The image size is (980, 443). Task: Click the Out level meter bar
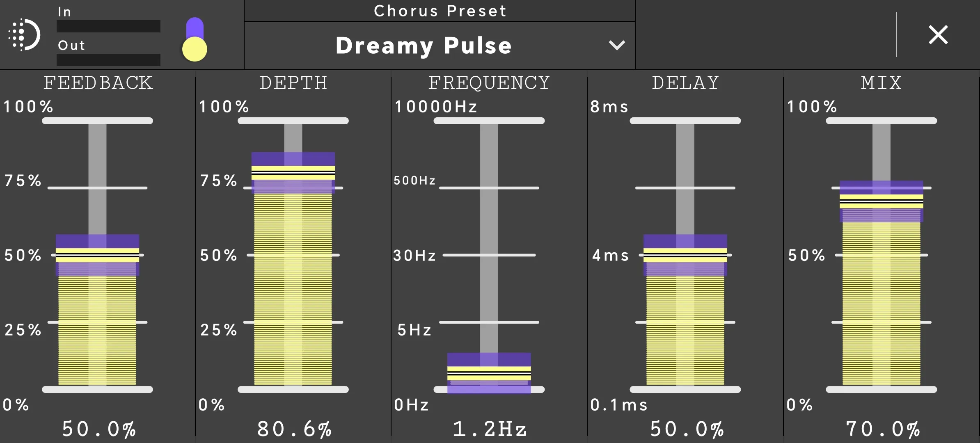click(x=108, y=60)
